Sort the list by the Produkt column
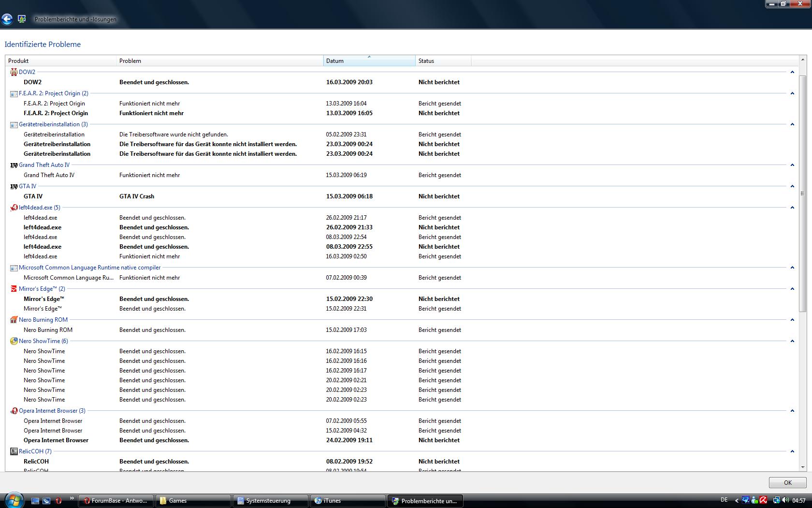Image resolution: width=812 pixels, height=508 pixels. [61, 61]
